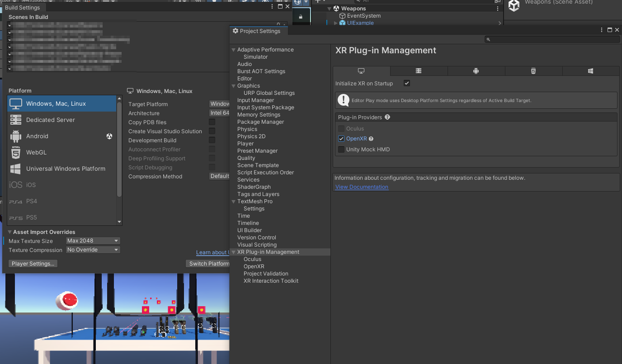Image resolution: width=622 pixels, height=364 pixels.
Task: Open the Weapons scene options menu in Hierarchy
Action: tap(498, 9)
